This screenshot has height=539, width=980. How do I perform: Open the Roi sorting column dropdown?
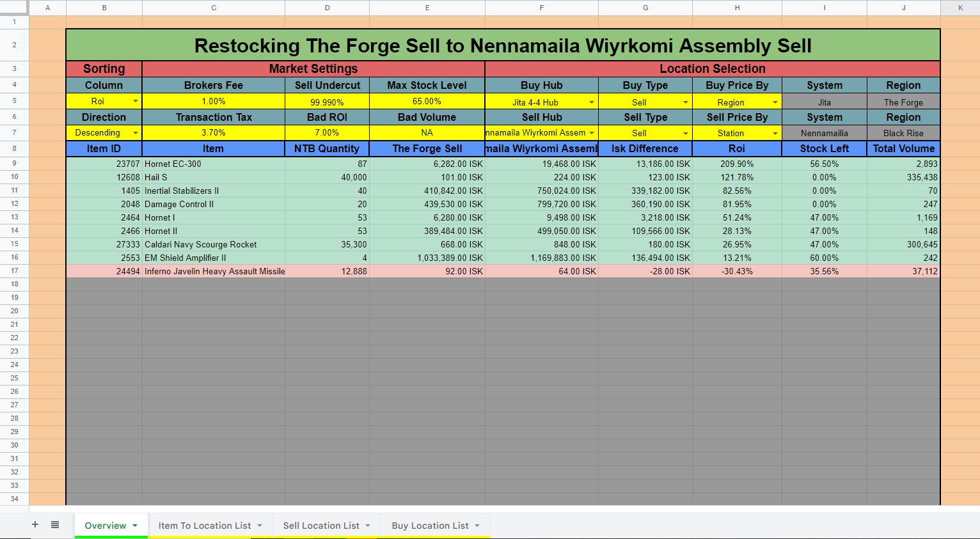coord(136,100)
